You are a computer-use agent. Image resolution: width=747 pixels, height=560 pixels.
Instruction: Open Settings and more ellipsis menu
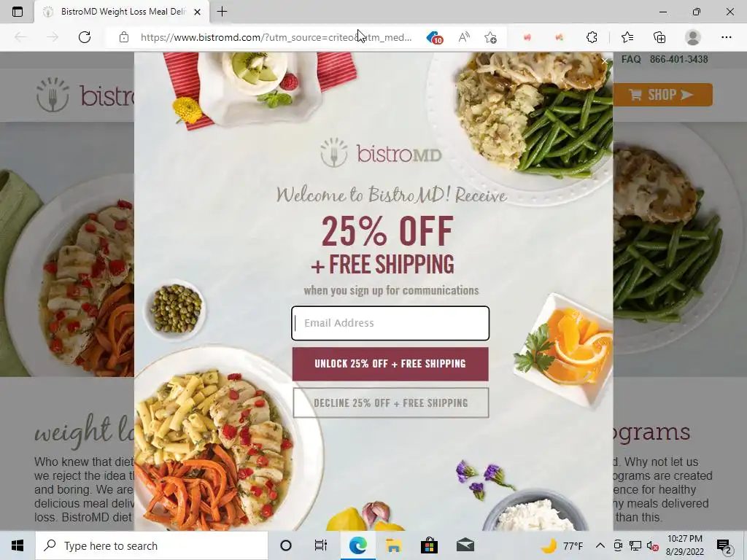point(726,37)
